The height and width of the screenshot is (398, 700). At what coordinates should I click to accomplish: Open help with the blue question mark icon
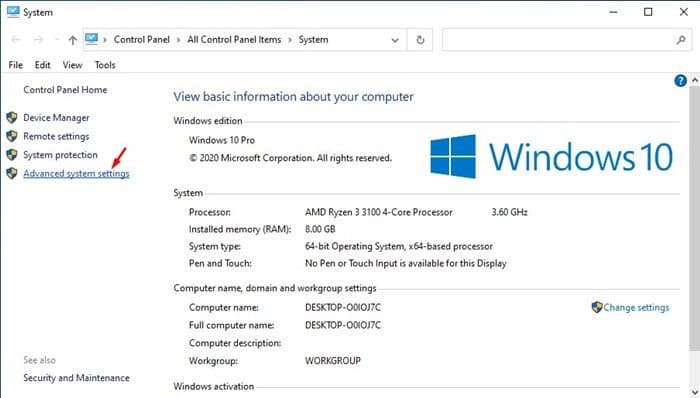click(x=680, y=81)
